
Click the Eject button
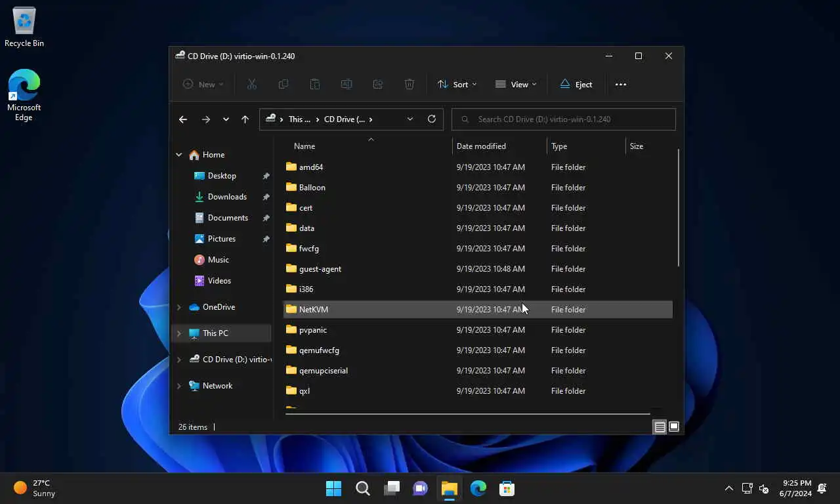point(576,84)
